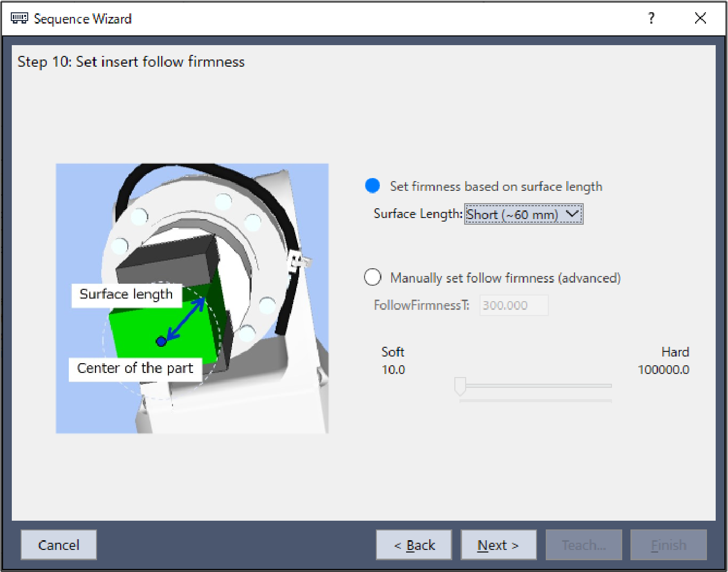The height and width of the screenshot is (572, 728).
Task: Close the Sequence Wizard window
Action: coord(700,18)
